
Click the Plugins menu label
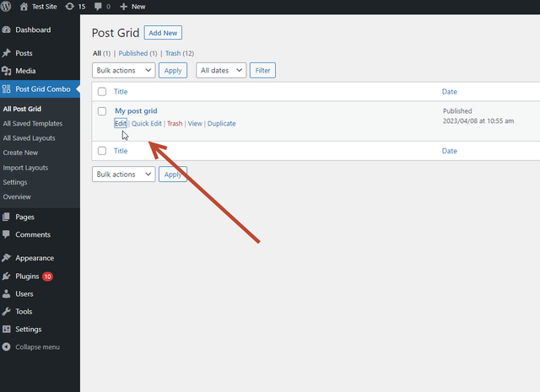pyautogui.click(x=27, y=277)
